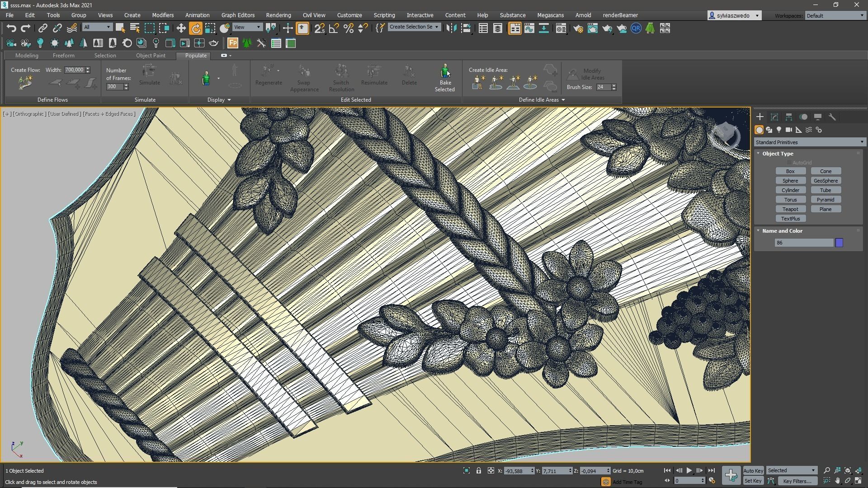Open the Render Setup teapot icon

pos(578,28)
